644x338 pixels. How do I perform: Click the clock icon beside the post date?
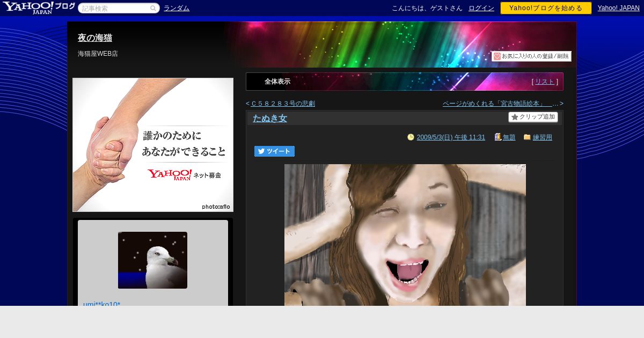tap(411, 137)
